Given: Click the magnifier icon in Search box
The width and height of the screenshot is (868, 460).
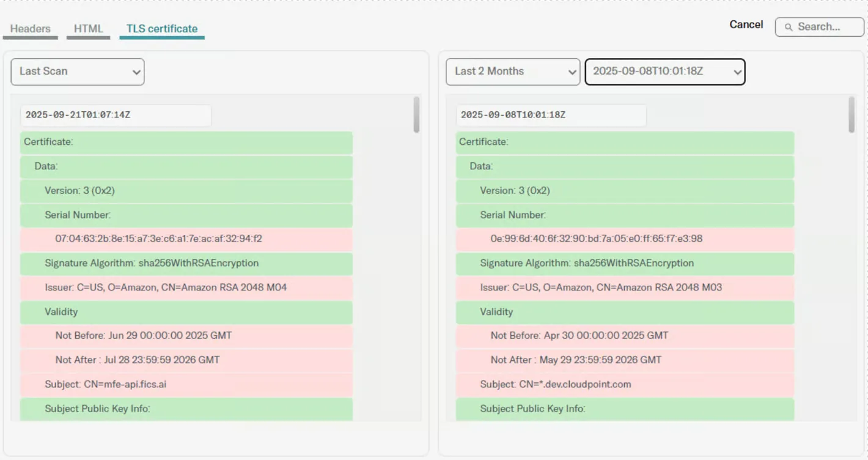Looking at the screenshot, I should click(x=789, y=27).
